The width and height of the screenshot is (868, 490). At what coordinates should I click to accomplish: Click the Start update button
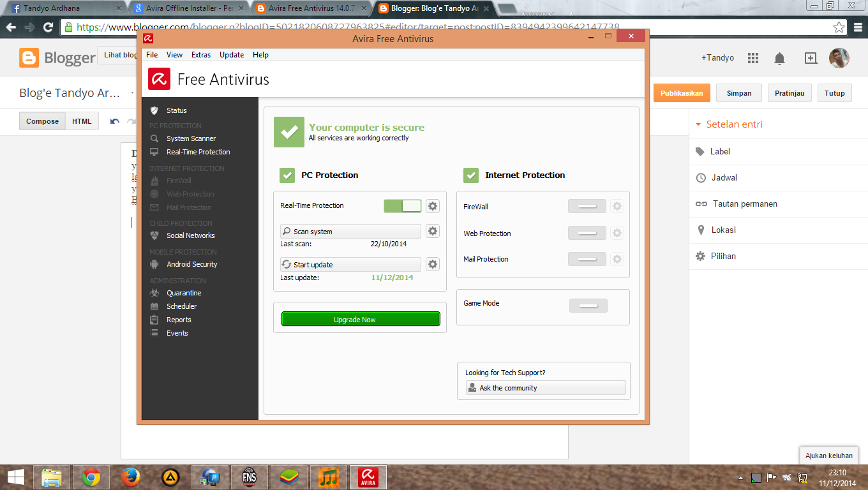(350, 264)
